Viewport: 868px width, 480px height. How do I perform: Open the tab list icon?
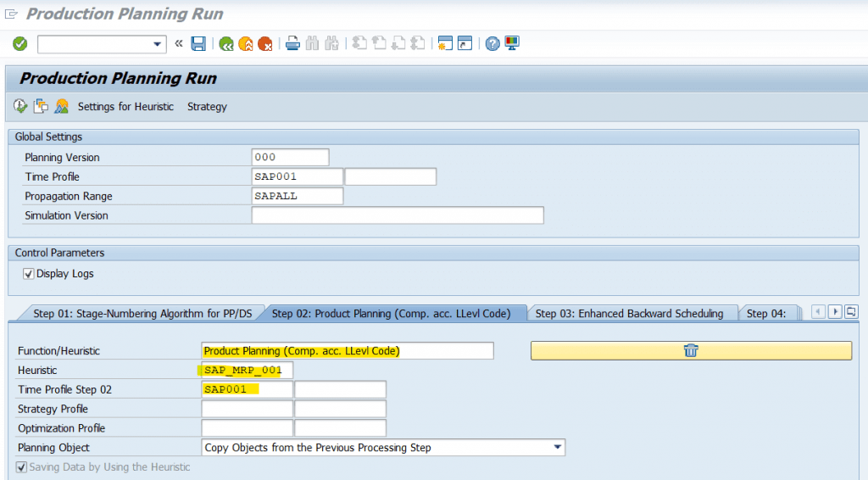tap(851, 312)
